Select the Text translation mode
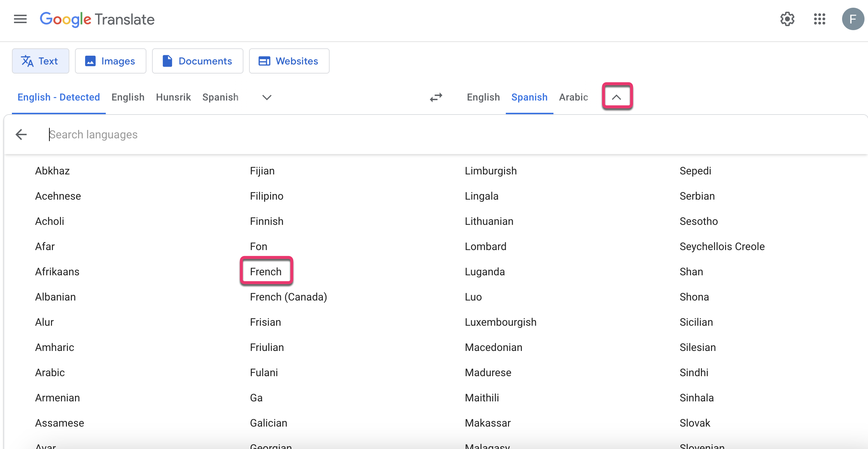 tap(41, 61)
